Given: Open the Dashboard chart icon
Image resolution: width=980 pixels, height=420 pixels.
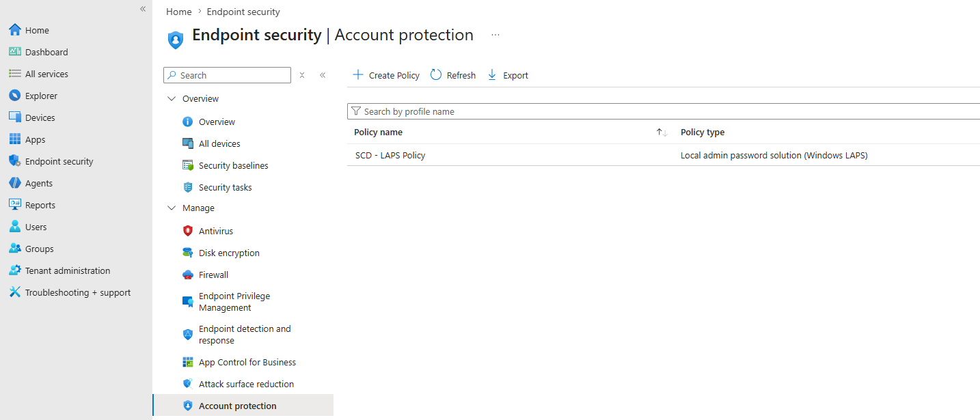Looking at the screenshot, I should [x=14, y=52].
